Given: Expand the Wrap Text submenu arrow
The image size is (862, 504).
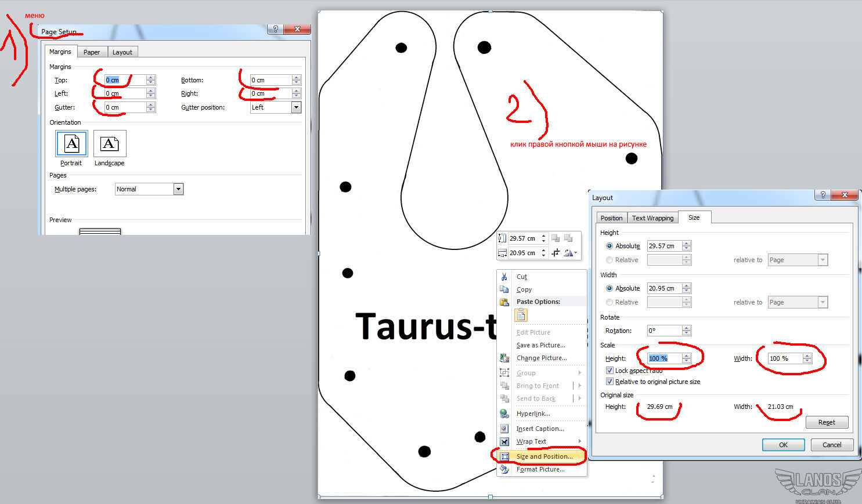Looking at the screenshot, I should point(579,441).
